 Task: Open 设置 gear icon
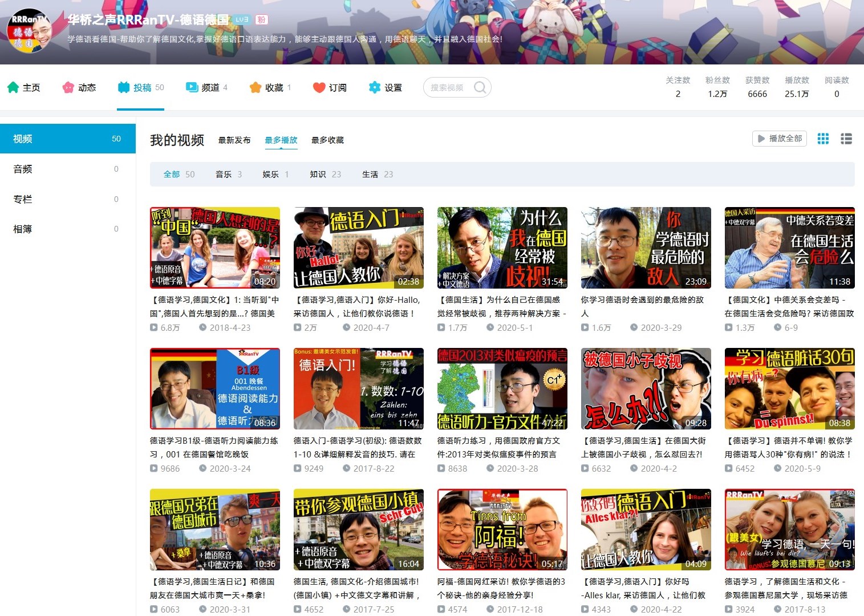[x=374, y=87]
